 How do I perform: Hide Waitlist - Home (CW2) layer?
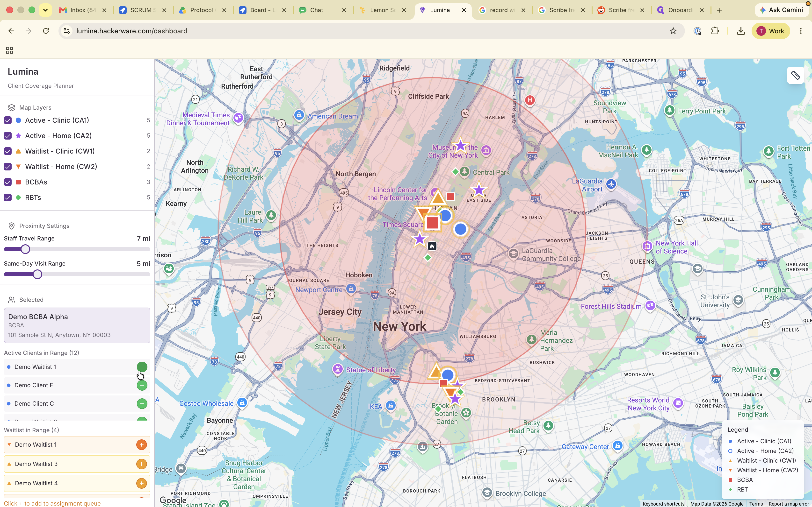(x=8, y=167)
